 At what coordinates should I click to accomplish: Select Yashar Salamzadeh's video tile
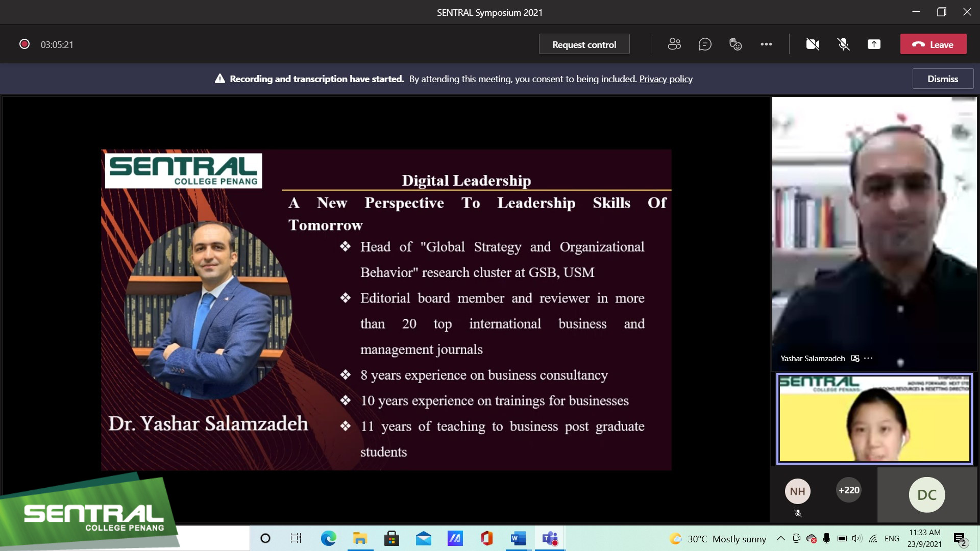[x=874, y=233]
